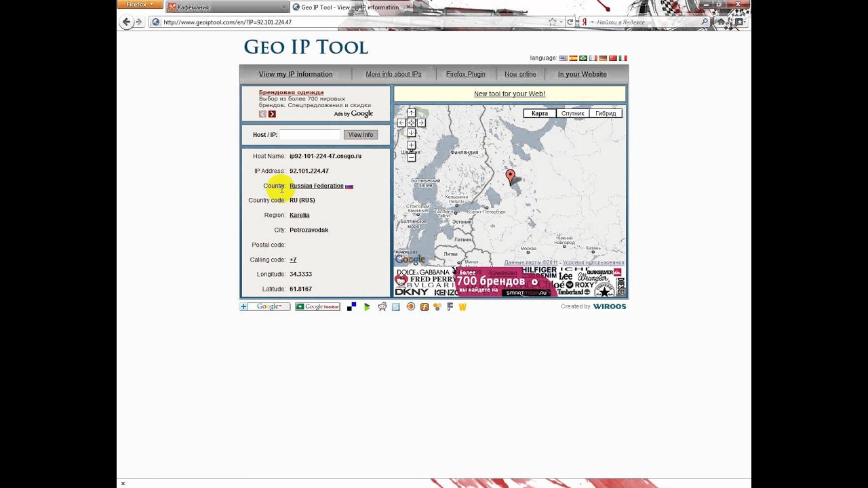Open In your Website menu item
The image size is (868, 488).
[x=582, y=74]
